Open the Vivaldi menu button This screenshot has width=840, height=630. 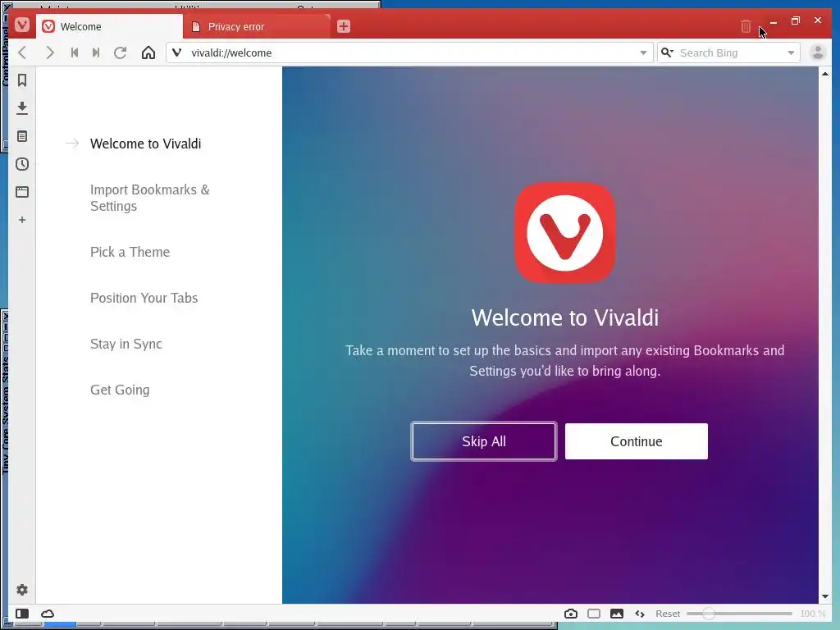(22, 25)
